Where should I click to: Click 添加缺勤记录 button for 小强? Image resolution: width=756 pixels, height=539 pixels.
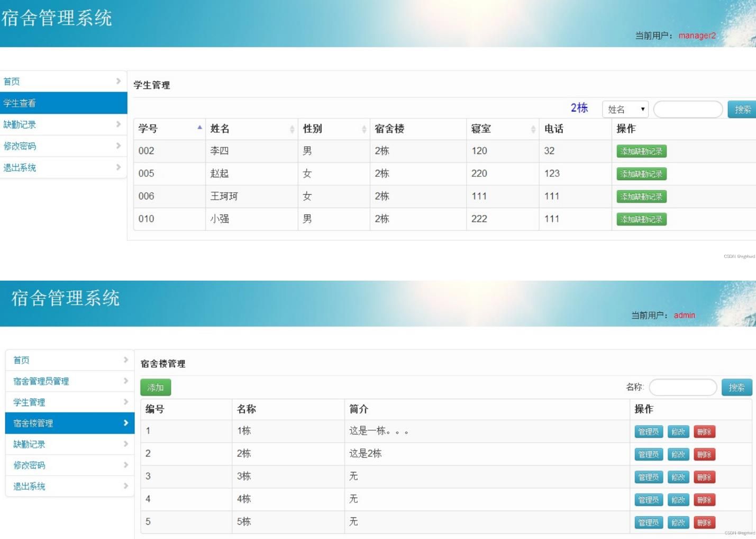click(x=641, y=219)
